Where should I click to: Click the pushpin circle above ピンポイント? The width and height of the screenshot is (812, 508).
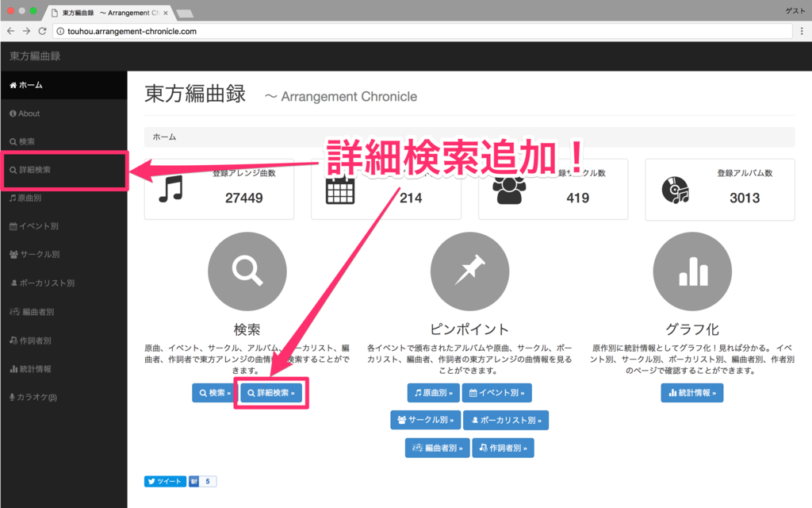tap(469, 271)
